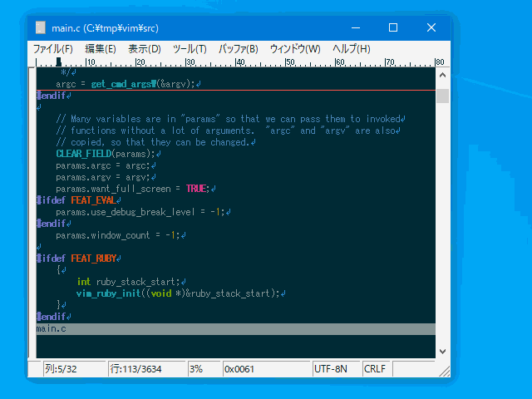Click the vim_ruby_init function call

pos(108,293)
